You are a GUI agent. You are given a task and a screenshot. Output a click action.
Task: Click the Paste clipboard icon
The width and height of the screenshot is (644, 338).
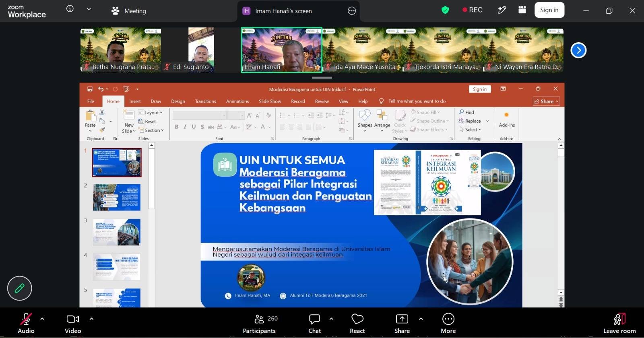tap(90, 116)
